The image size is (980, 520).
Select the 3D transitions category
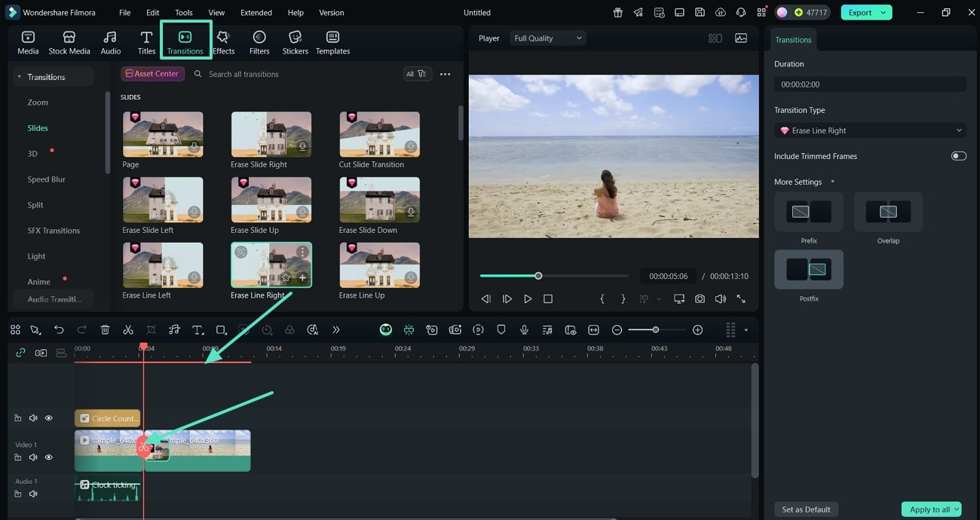[32, 154]
